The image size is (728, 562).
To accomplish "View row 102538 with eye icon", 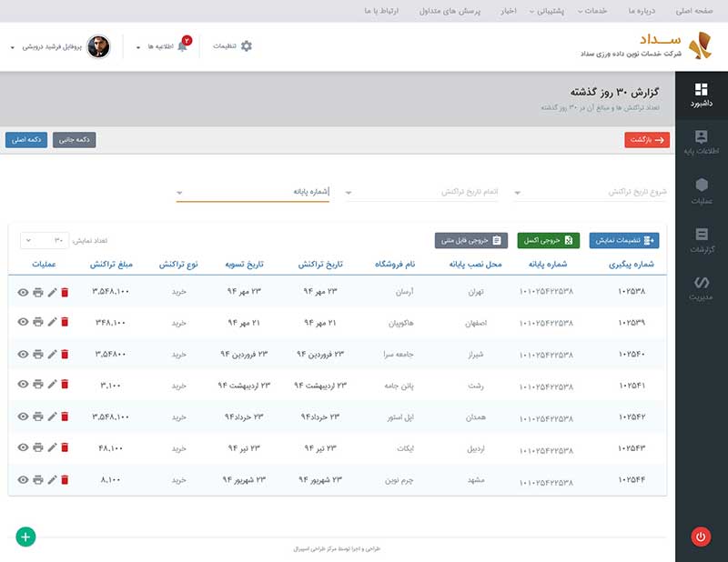I will pos(24,293).
